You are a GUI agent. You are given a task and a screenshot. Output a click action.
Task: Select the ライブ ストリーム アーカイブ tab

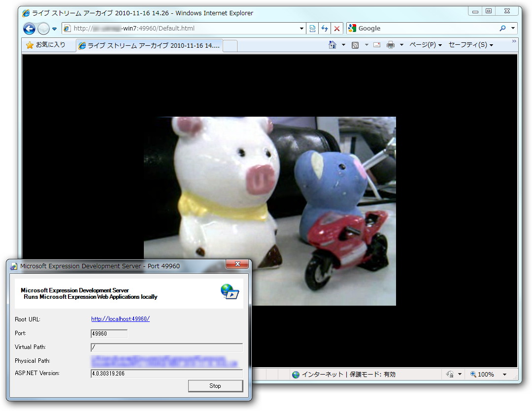pyautogui.click(x=150, y=45)
